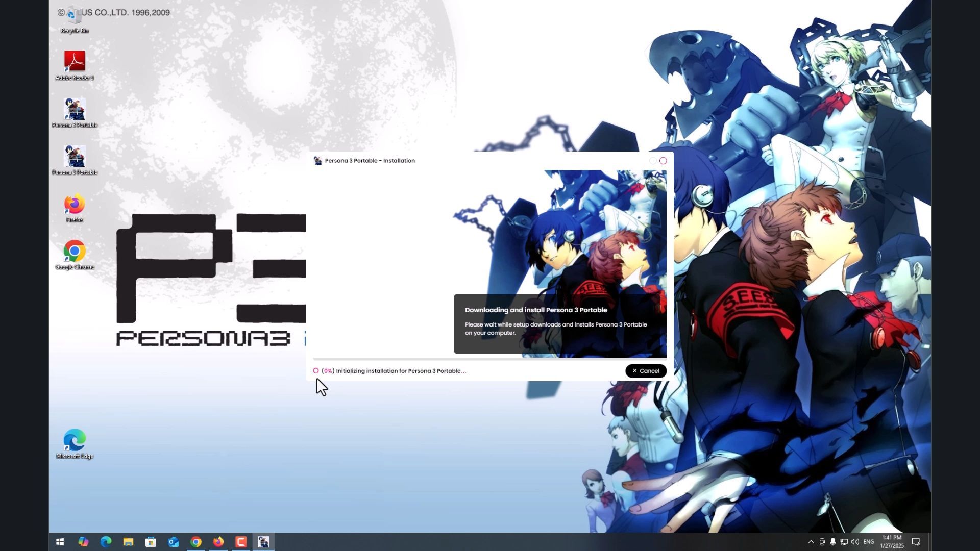This screenshot has height=551, width=980.
Task: Click the 'Please wait while setup downloads' description
Action: [556, 329]
